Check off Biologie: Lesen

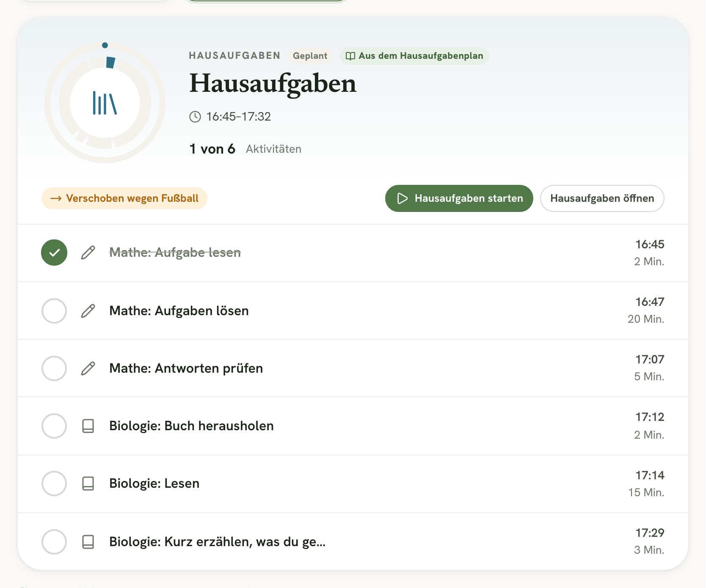point(54,484)
